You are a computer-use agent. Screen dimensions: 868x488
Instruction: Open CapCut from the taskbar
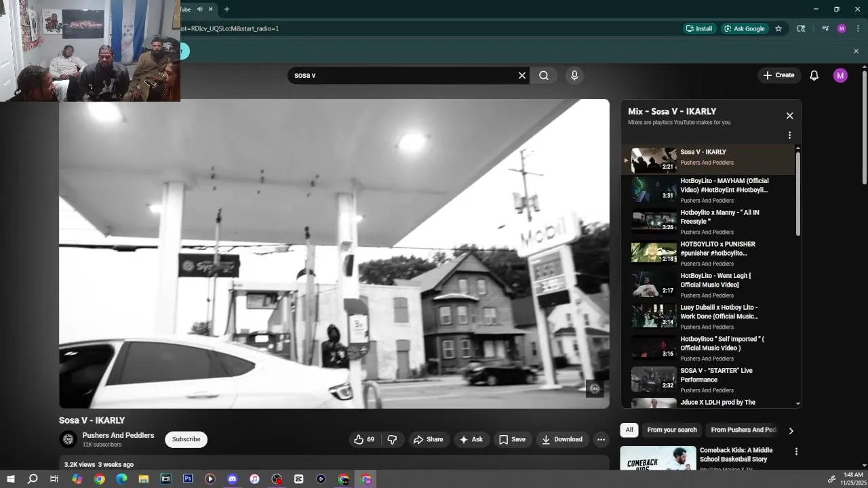(298, 479)
